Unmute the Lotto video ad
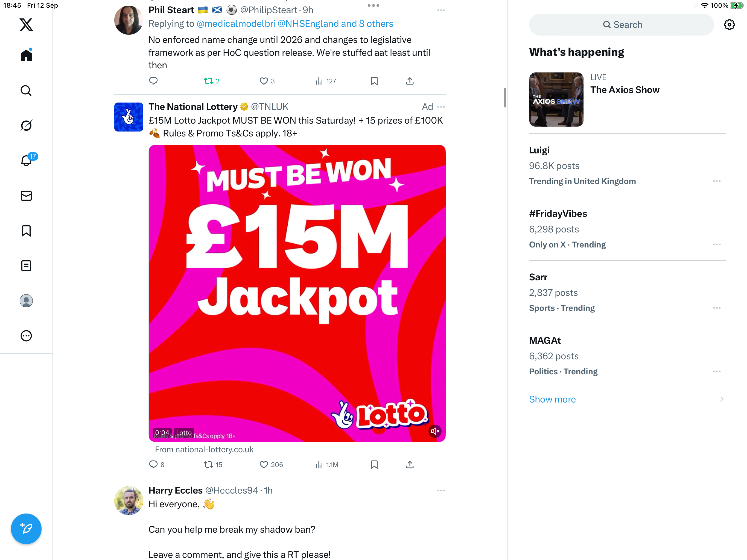The image size is (747, 560). (x=435, y=431)
